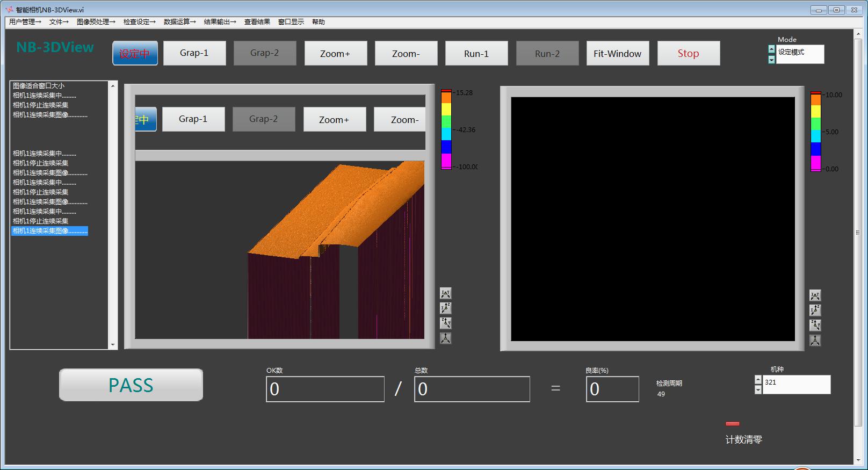Select XY plane view for right 3D graph

coord(815,295)
